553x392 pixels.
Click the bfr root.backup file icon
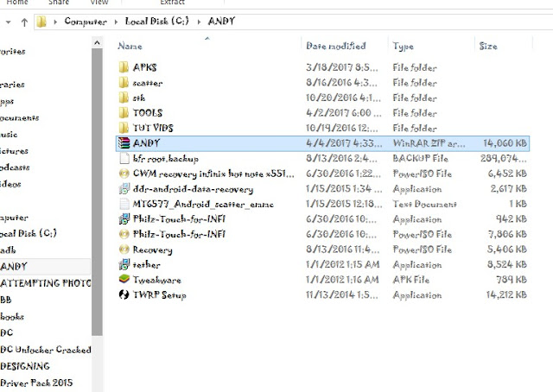(x=124, y=158)
